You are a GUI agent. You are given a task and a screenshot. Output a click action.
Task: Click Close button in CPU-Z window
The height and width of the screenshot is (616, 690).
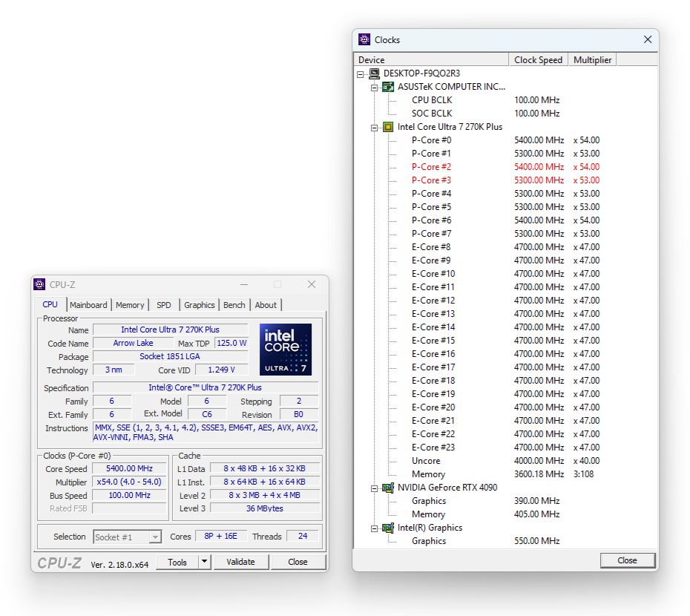coord(298,562)
